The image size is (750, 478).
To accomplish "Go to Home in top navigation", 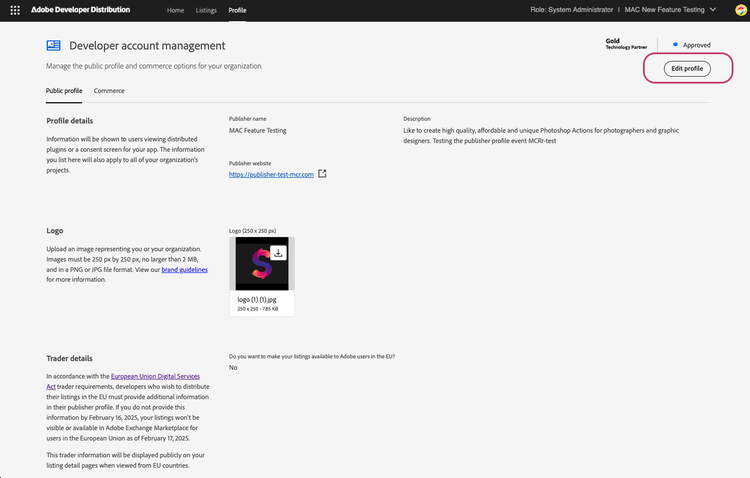I will tap(175, 10).
